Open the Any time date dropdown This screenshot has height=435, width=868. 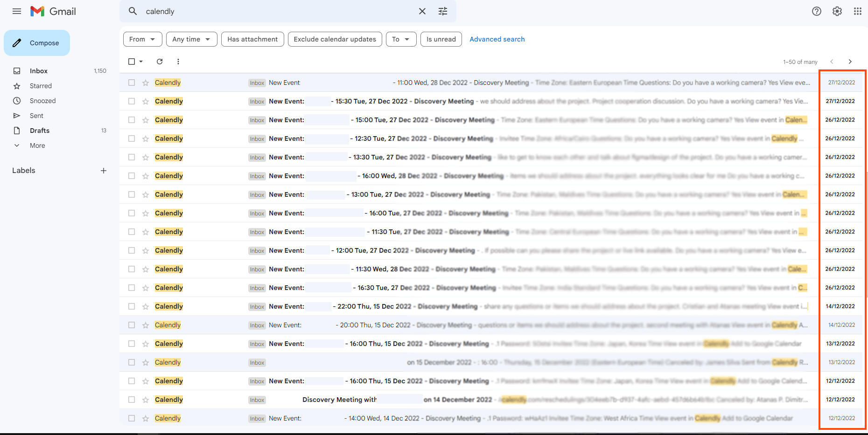click(x=191, y=39)
